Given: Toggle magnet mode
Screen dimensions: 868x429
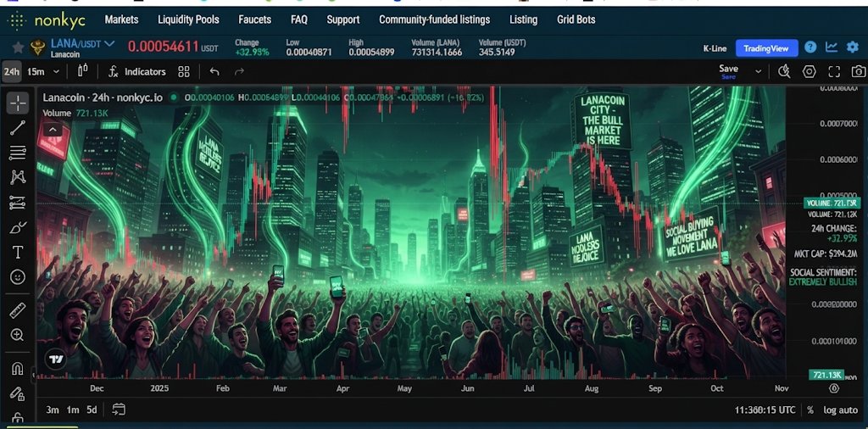Looking at the screenshot, I should (x=18, y=368).
